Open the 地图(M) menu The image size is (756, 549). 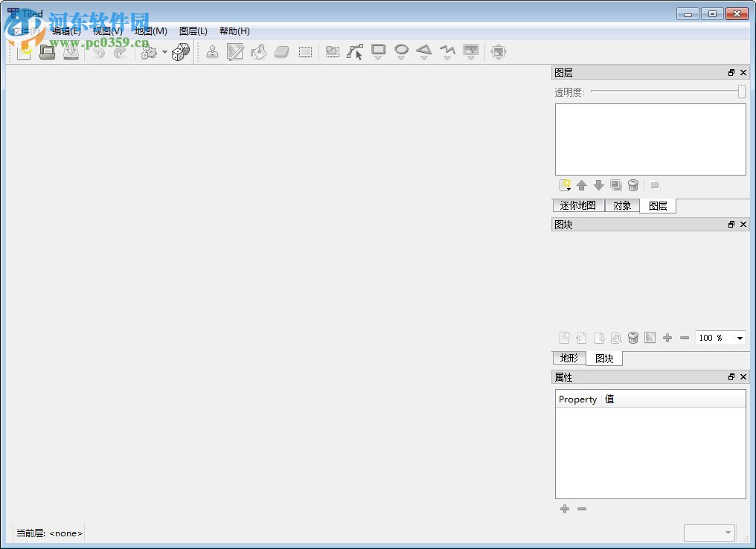(x=150, y=31)
